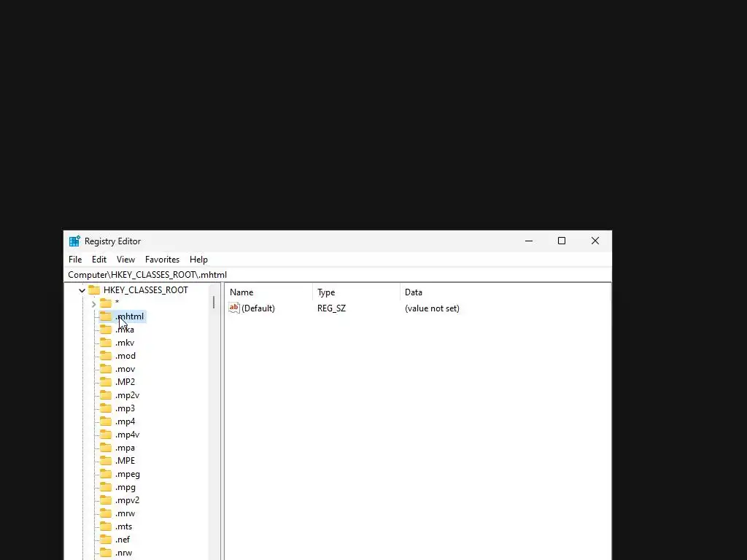Screen dimensions: 747x560
Task: Open the Help menu
Action: click(198, 260)
